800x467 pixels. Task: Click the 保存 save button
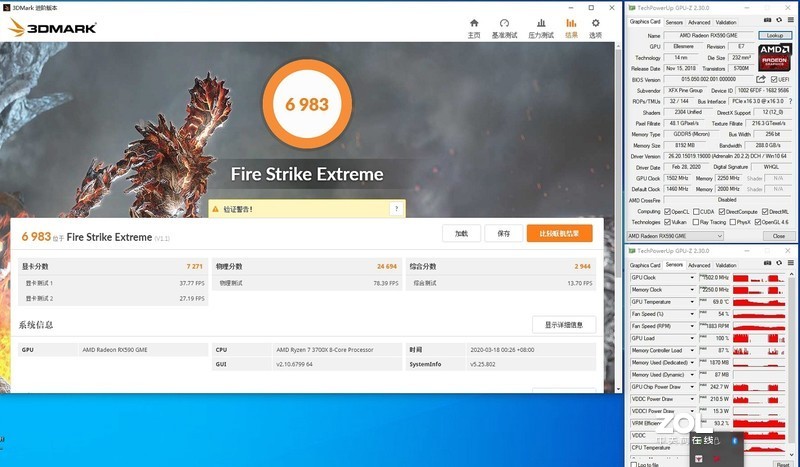pos(504,233)
